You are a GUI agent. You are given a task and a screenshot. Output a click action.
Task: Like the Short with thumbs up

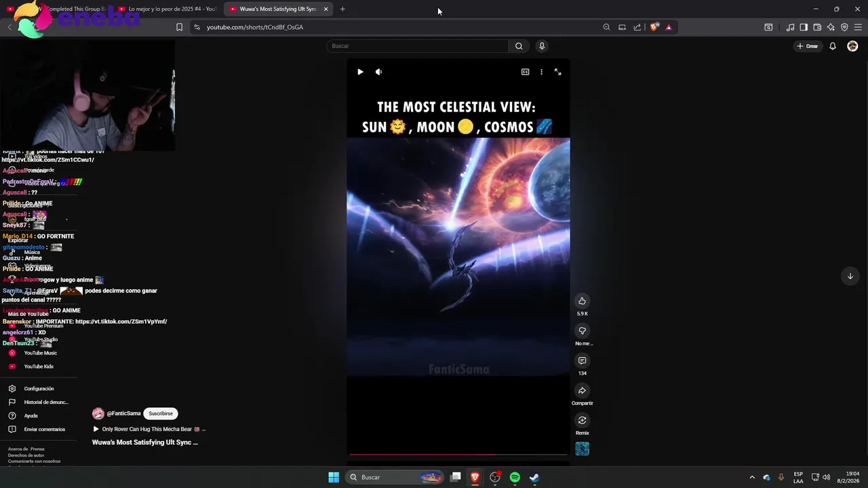tap(582, 301)
